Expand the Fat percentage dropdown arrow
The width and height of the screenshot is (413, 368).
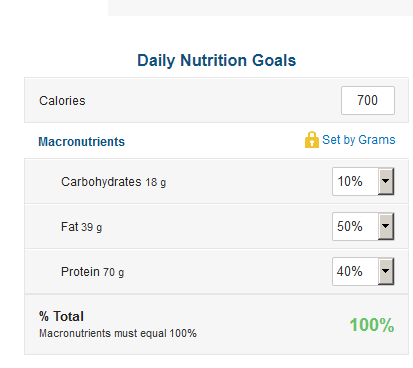point(386,226)
